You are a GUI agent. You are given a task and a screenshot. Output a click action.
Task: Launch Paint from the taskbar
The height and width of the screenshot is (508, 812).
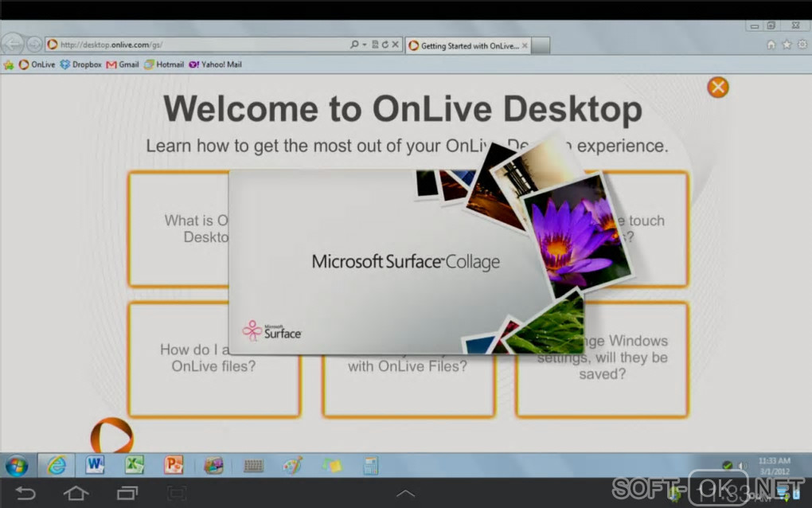pos(293,466)
